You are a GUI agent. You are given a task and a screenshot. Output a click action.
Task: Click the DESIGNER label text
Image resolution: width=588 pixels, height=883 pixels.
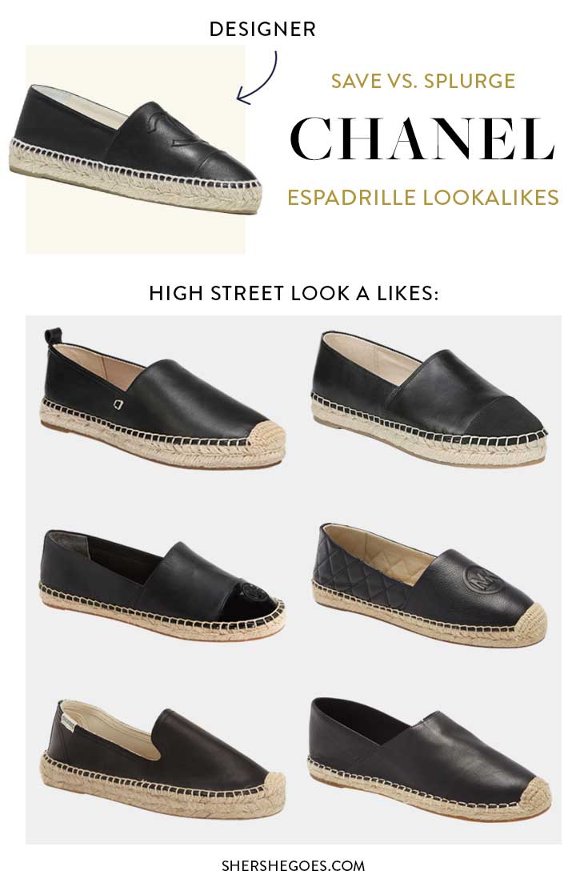coord(262,30)
